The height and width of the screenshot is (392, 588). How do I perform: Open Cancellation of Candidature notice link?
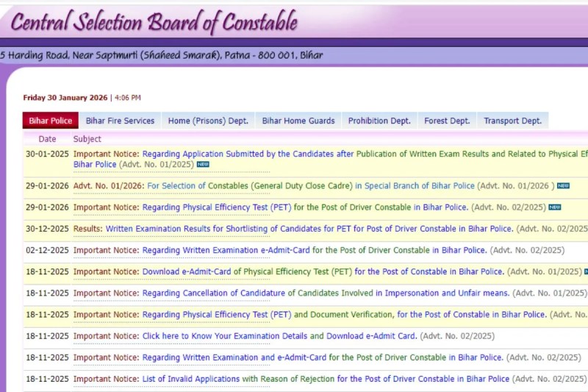[326, 293]
